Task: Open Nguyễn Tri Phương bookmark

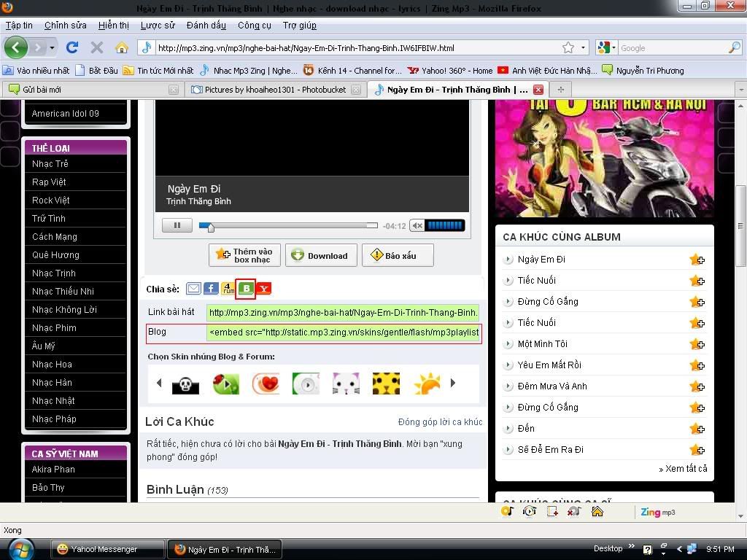Action: point(643,71)
